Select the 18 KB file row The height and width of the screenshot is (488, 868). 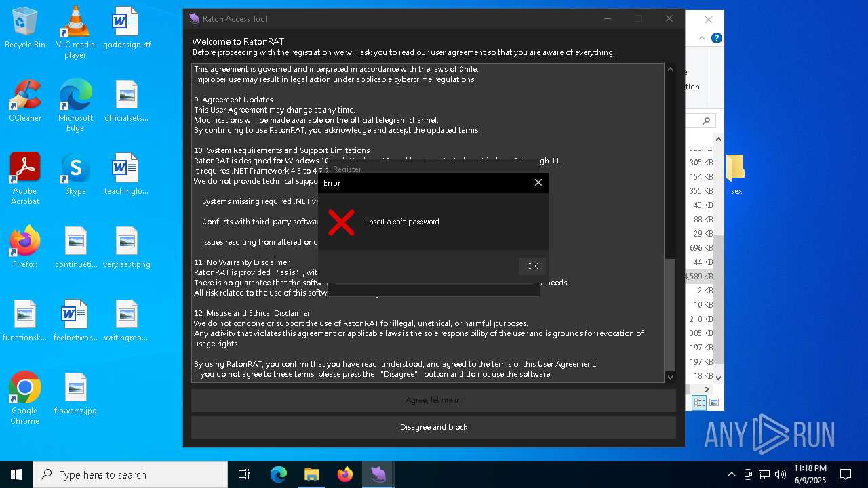[x=699, y=375]
